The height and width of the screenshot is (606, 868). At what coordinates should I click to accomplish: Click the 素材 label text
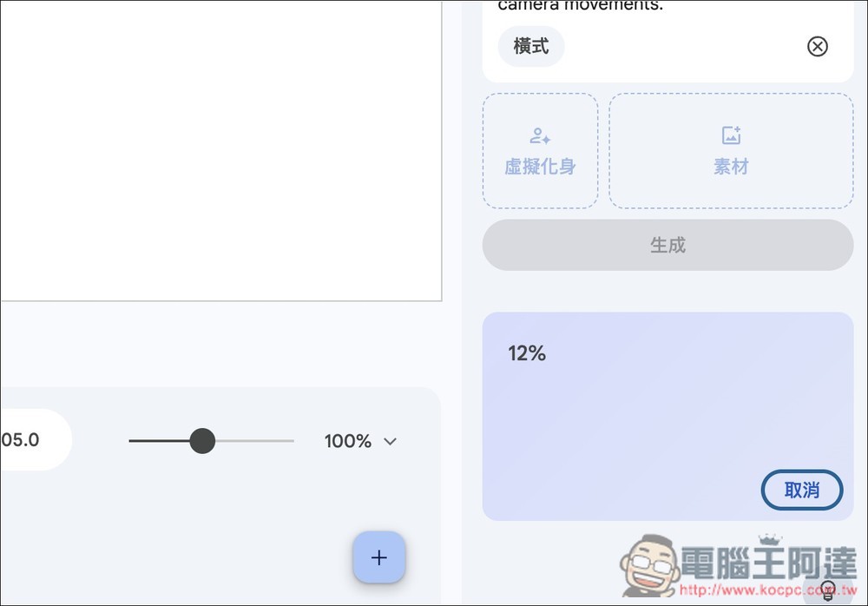click(730, 167)
